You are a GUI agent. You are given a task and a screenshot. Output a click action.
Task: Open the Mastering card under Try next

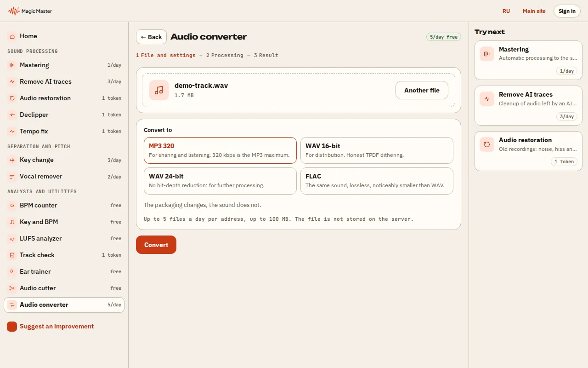[528, 60]
